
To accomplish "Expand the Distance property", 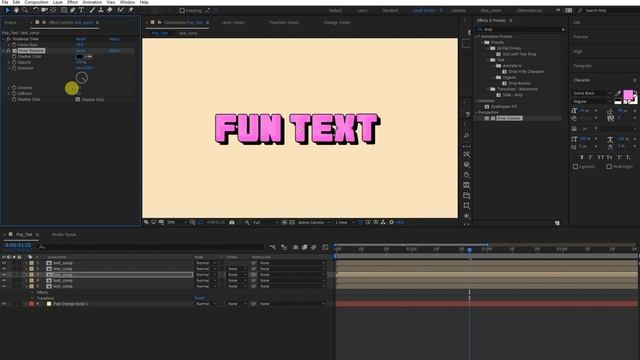I will click(9, 88).
